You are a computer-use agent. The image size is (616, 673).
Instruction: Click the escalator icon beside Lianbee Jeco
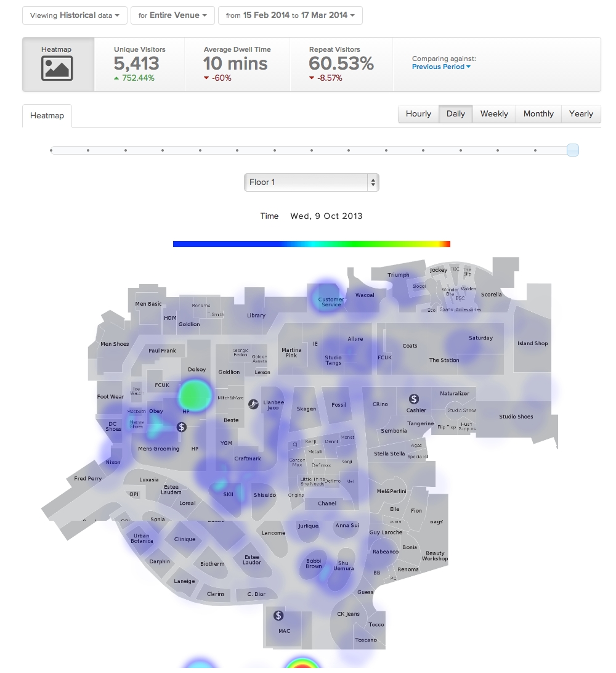(254, 404)
